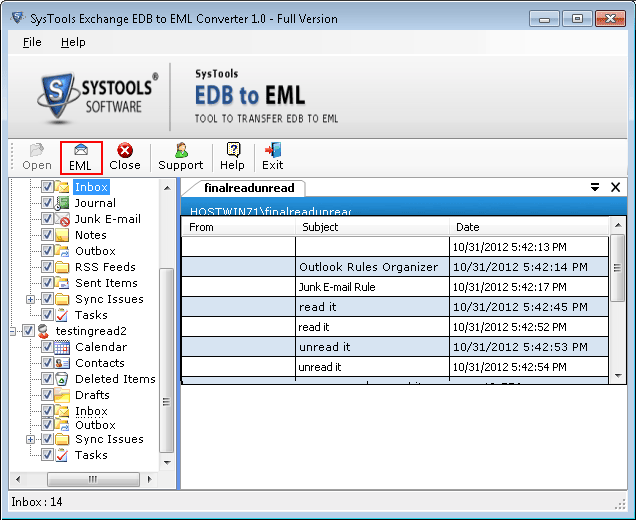Uncheck the Sent Items checkbox
This screenshot has width=636, height=520.
click(x=47, y=282)
